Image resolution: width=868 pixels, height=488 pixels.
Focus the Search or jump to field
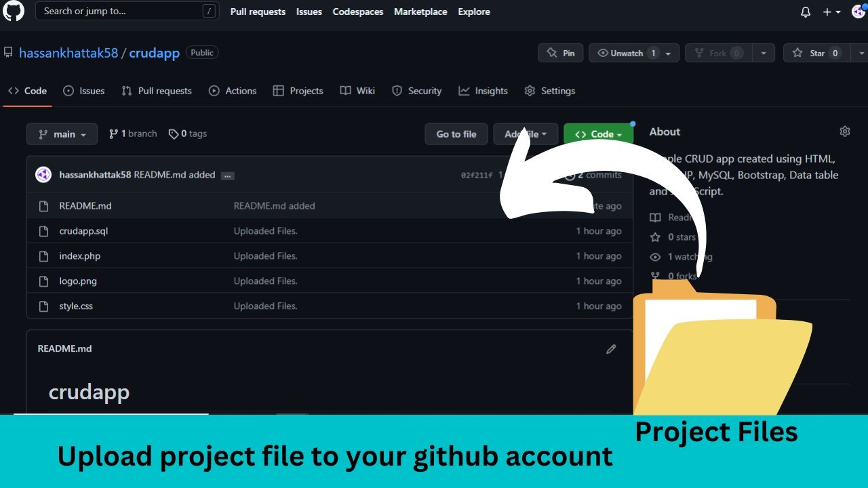(127, 11)
